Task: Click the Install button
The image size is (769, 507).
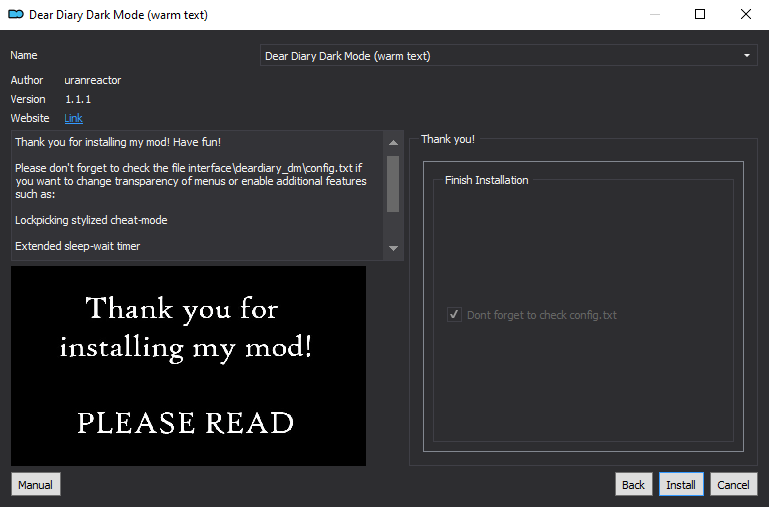Action: (x=681, y=484)
